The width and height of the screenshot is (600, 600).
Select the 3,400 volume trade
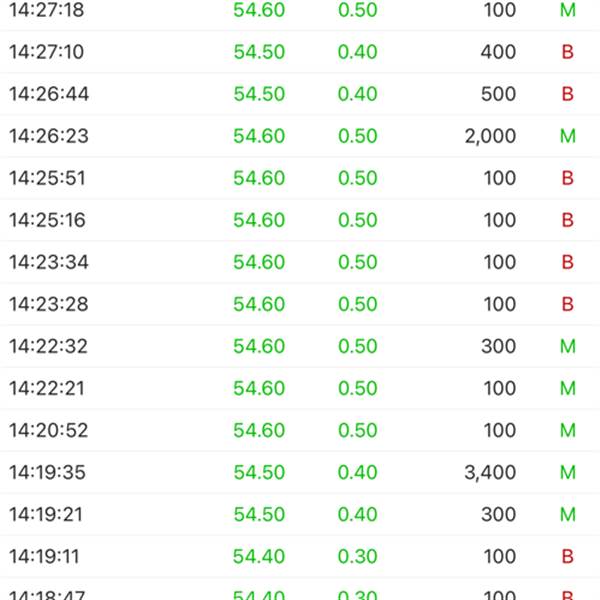point(490,472)
